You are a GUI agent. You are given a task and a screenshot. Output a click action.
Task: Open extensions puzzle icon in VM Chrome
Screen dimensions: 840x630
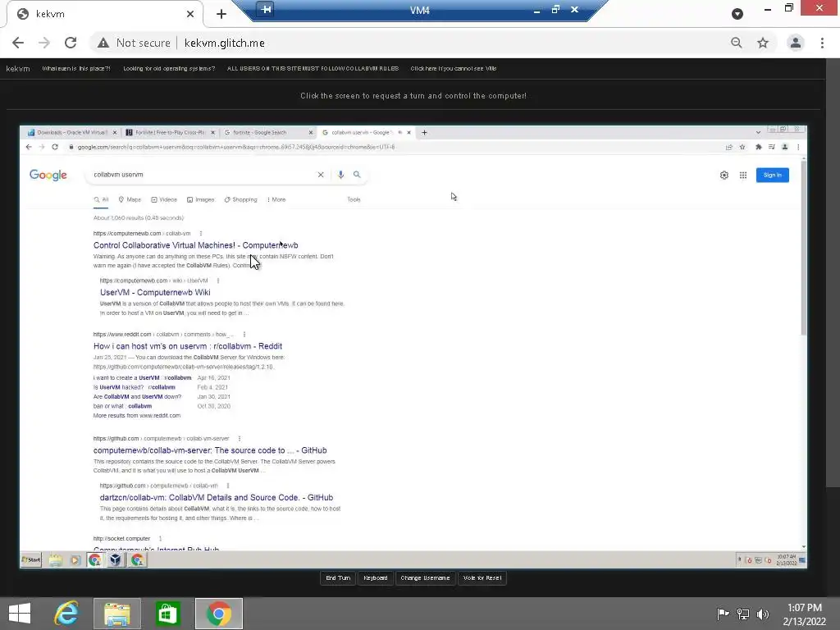click(x=759, y=147)
